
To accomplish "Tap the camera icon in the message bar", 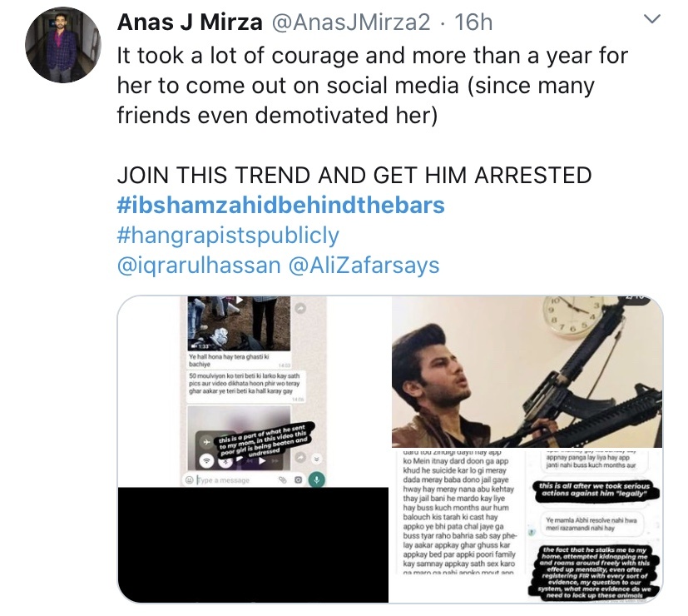I will pyautogui.click(x=298, y=479).
